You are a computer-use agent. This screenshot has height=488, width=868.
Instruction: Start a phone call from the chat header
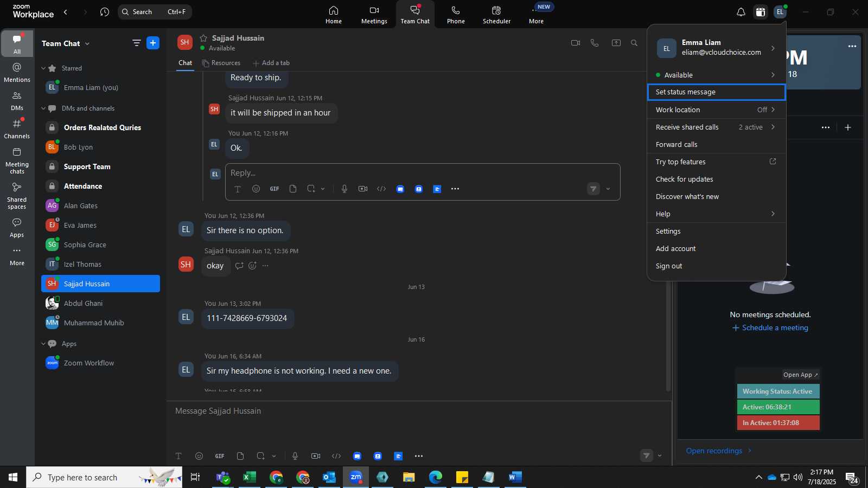pos(595,43)
